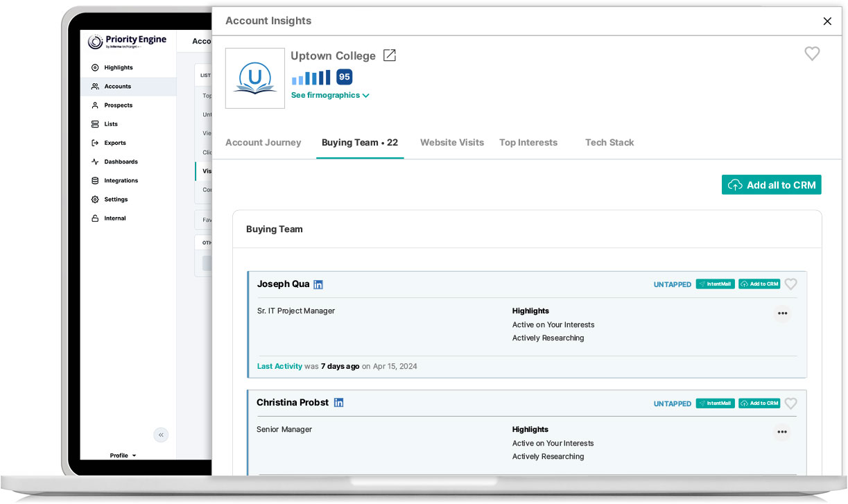
Task: Open Joseph Qua's LinkedIn profile
Action: click(318, 284)
